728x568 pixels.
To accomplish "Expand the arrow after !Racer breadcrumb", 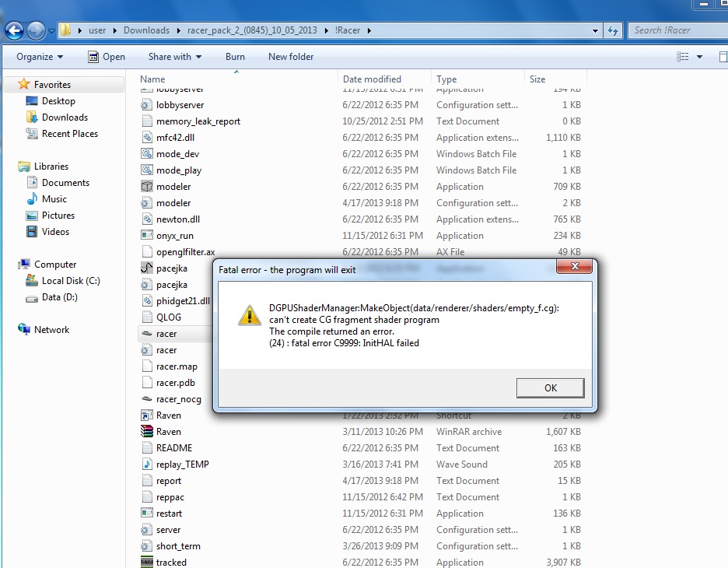I will 369,30.
